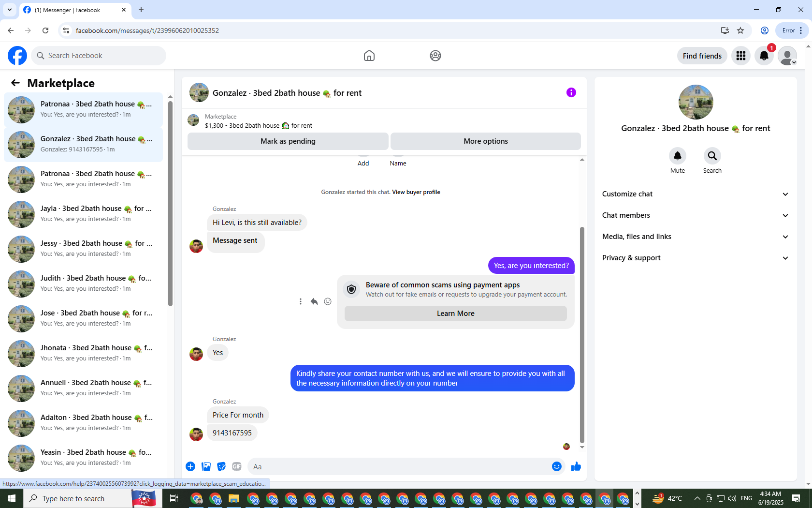Open the Gonzalez conversation in list
Image resolution: width=812 pixels, height=508 pixels.
point(83,144)
